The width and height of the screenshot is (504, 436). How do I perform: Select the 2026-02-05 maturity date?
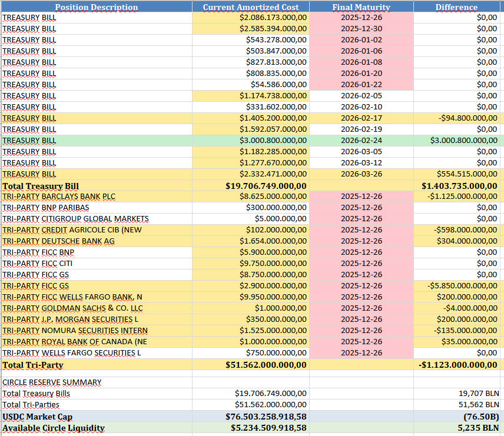coord(362,96)
